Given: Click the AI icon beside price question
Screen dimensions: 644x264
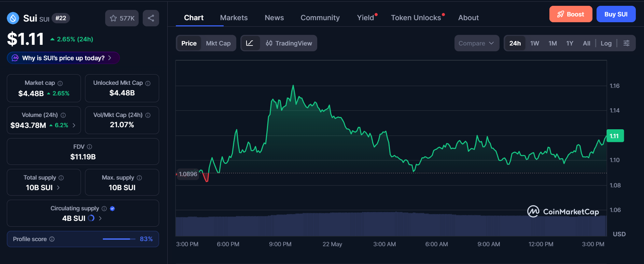Looking at the screenshot, I should click(15, 58).
